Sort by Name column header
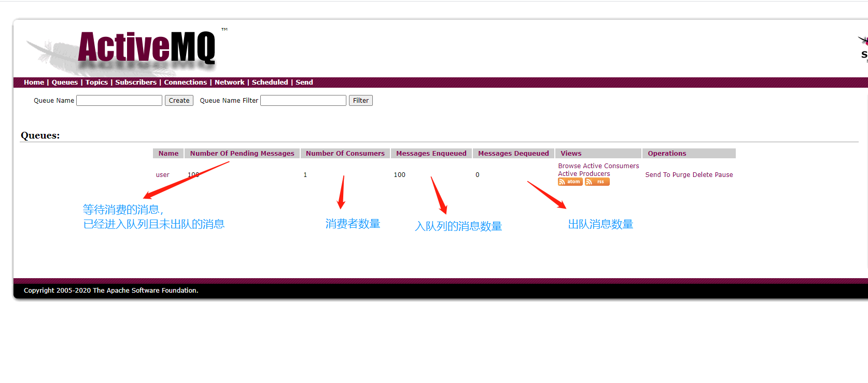Screen dimensions: 868x383 pos(169,153)
